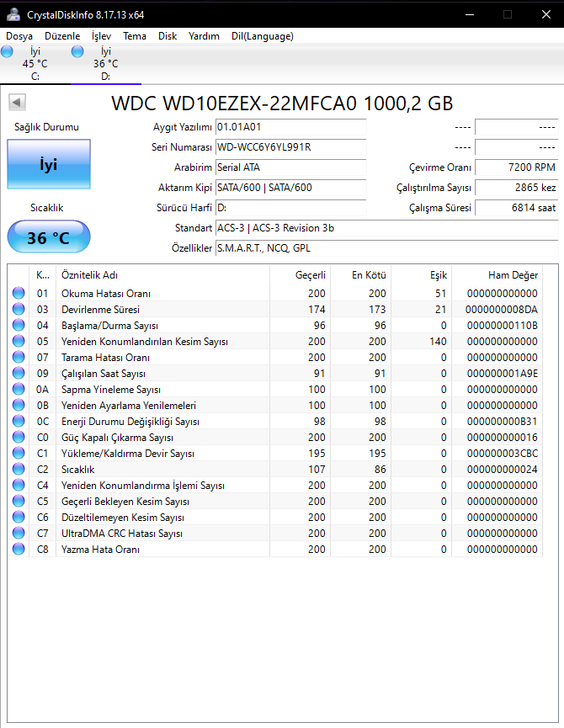Click status icon for Düzeltilemeyen Kesim Sayısı
Viewport: 564px width, 728px height.
[x=19, y=518]
